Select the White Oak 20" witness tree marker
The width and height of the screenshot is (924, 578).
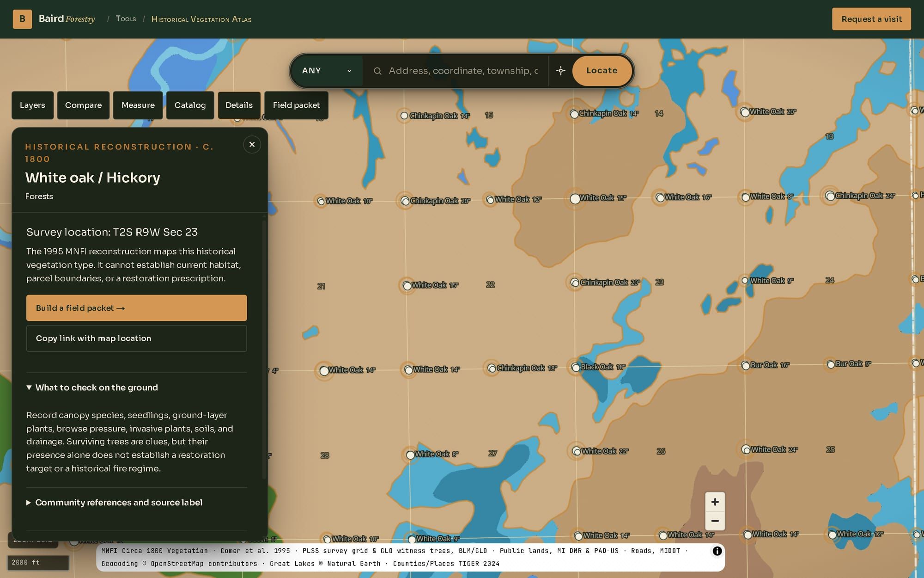point(745,112)
